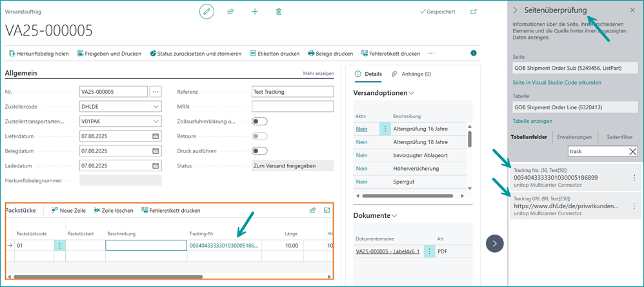Click Beschreibung cell in Packstücke row 01
644x287 pixels.
point(146,246)
